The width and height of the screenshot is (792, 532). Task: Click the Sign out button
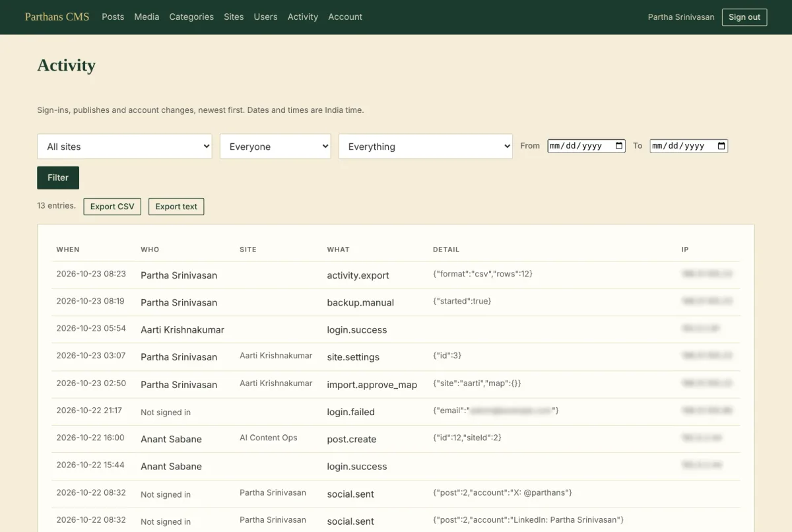click(x=744, y=17)
